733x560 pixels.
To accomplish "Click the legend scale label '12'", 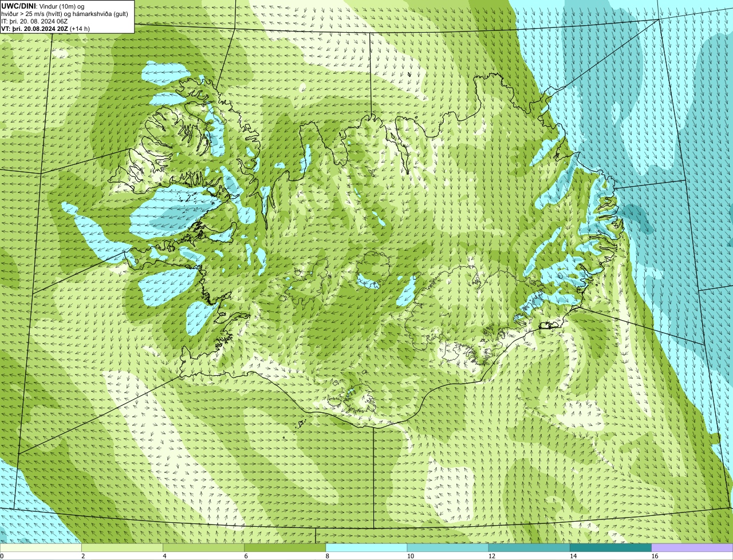I will point(492,556).
